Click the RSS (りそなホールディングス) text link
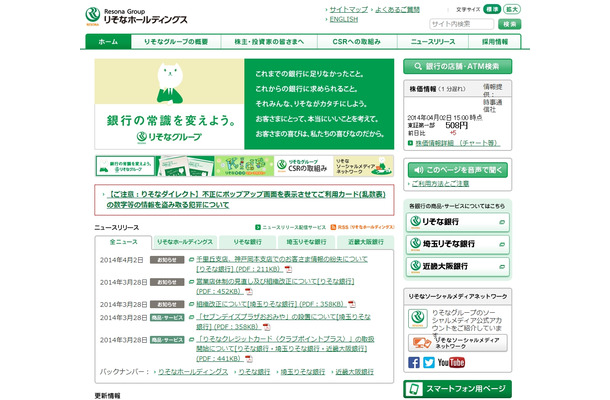The height and width of the screenshot is (400, 610). pyautogui.click(x=366, y=227)
